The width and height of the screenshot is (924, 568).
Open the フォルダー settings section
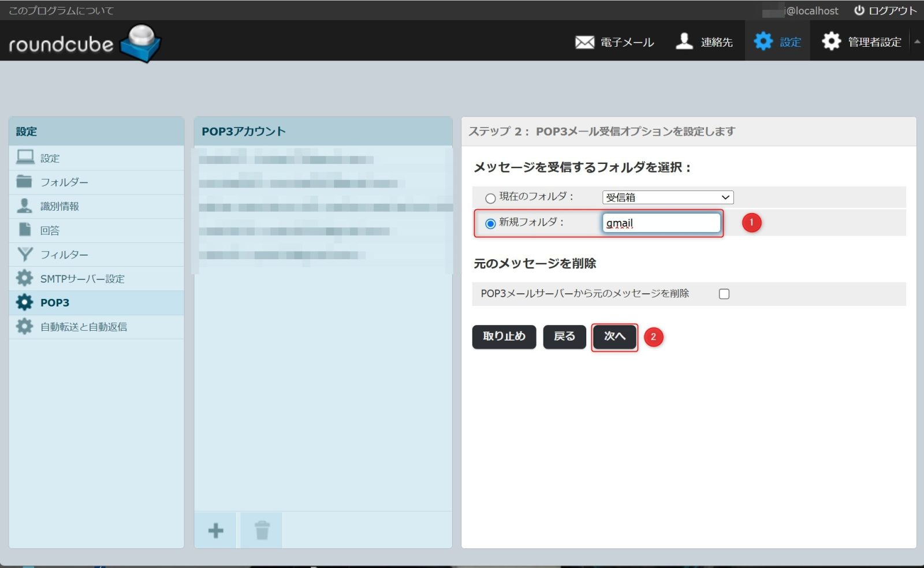[x=64, y=182]
